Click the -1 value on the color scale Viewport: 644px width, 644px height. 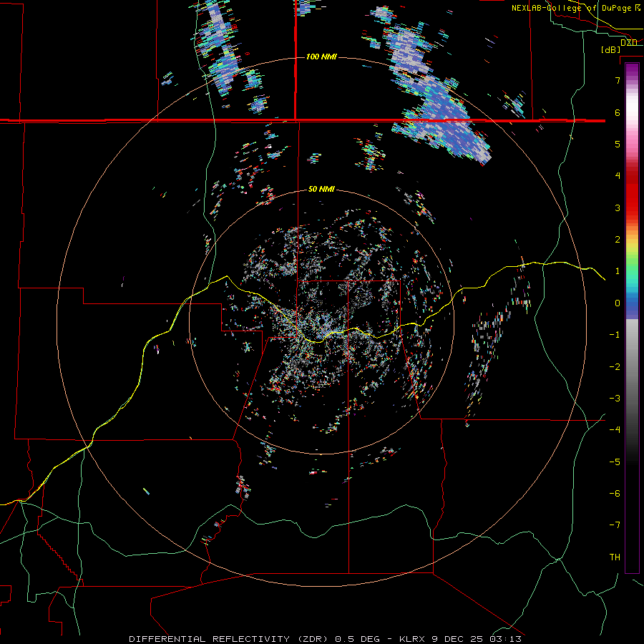tap(615, 335)
